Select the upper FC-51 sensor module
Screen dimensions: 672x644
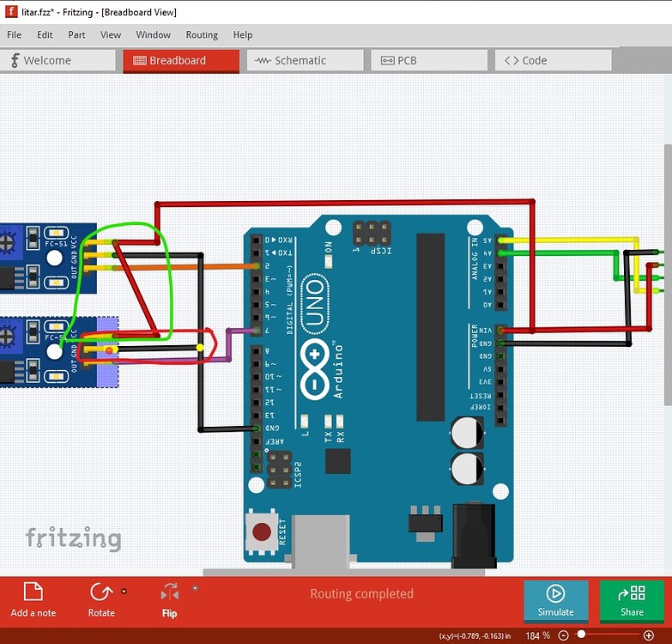pos(48,258)
